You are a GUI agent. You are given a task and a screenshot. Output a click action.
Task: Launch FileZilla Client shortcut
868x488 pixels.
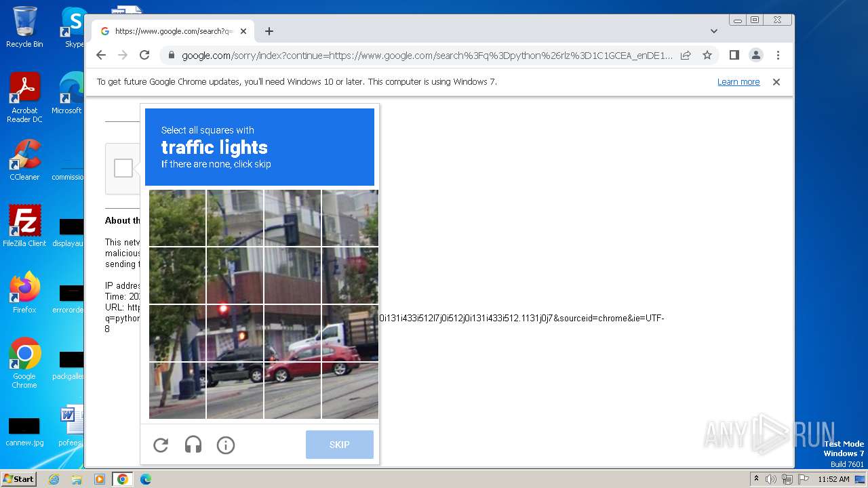pyautogui.click(x=24, y=226)
